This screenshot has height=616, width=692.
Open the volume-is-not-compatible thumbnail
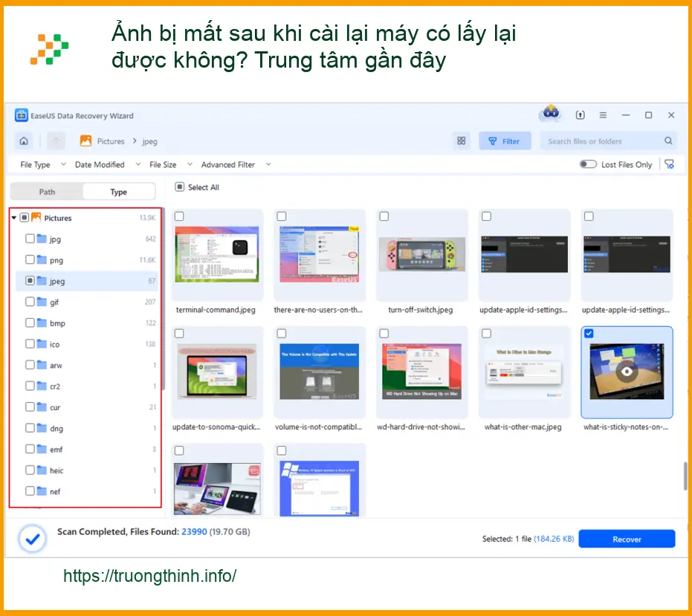point(319,372)
